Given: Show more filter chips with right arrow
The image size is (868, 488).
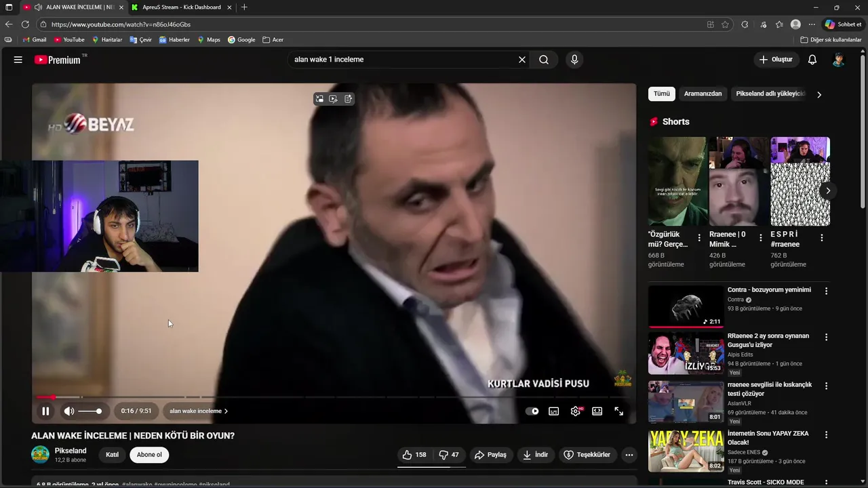Looking at the screenshot, I should point(819,94).
